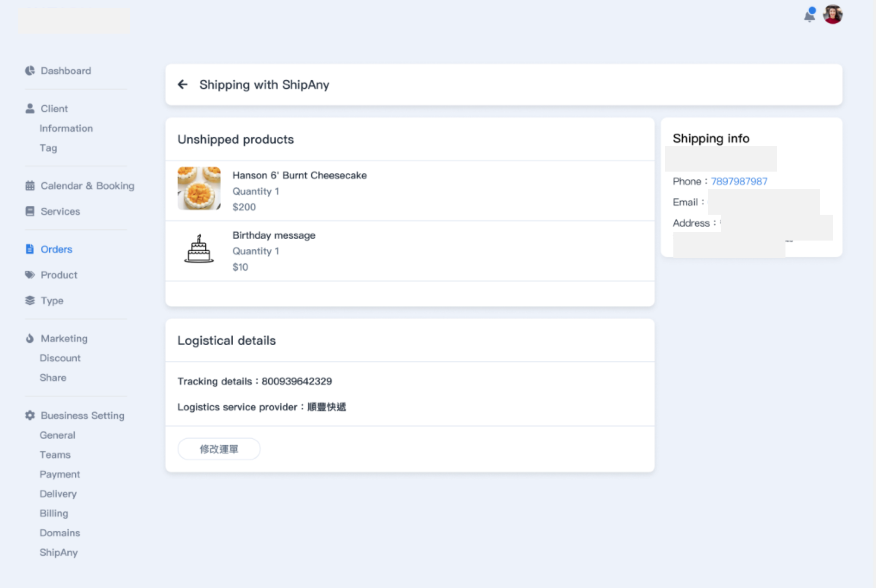The width and height of the screenshot is (876, 588).
Task: Open the ShipAny settings page
Action: pos(59,553)
